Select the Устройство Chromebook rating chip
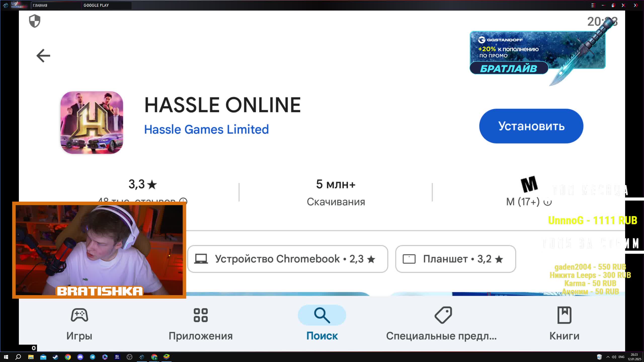Image resolution: width=644 pixels, height=362 pixels. point(288,259)
